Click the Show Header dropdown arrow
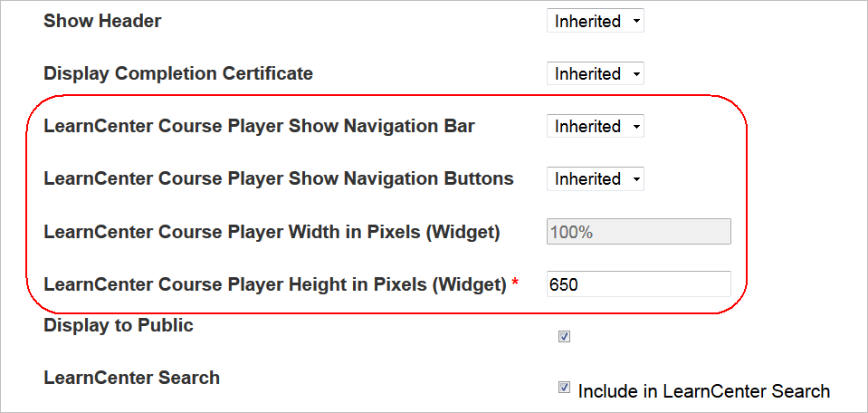The image size is (868, 413). click(636, 22)
